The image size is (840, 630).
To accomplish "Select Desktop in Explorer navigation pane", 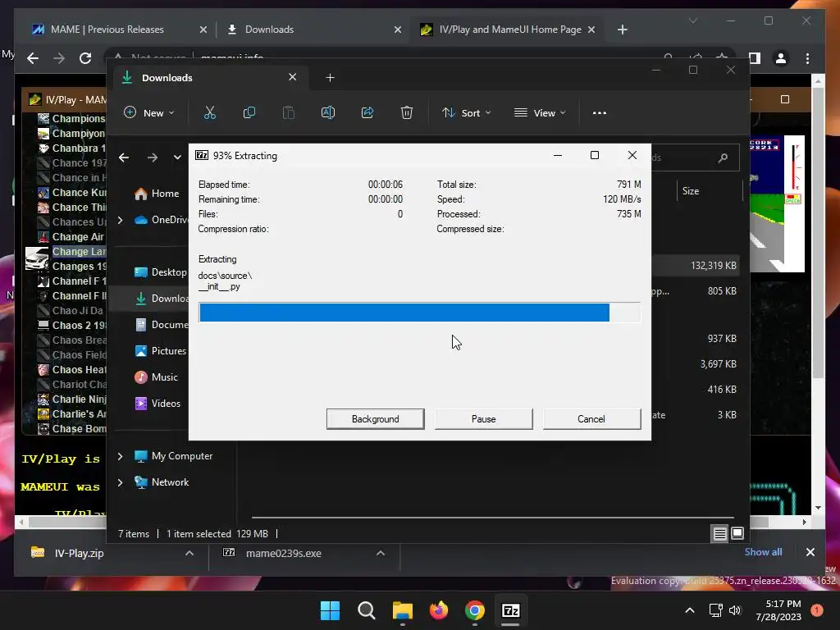I will 160,272.
